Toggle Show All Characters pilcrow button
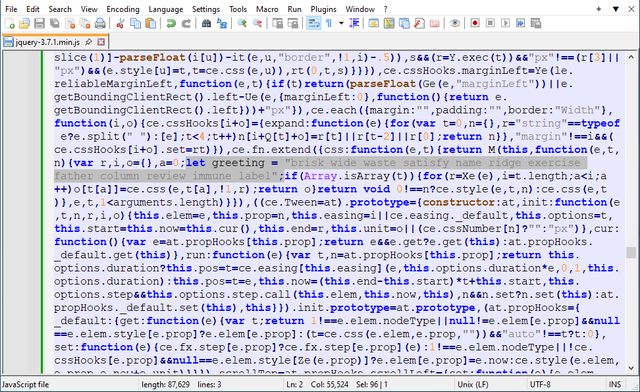 click(329, 24)
